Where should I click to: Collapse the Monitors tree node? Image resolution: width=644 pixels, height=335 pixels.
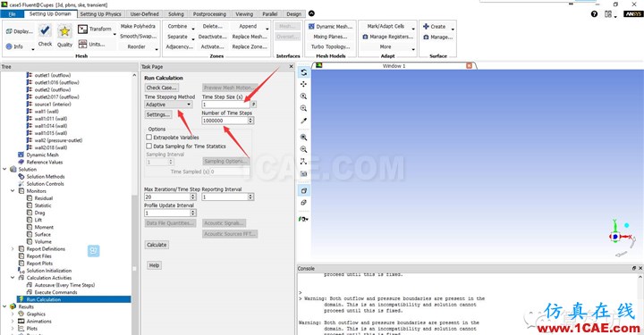click(x=13, y=190)
